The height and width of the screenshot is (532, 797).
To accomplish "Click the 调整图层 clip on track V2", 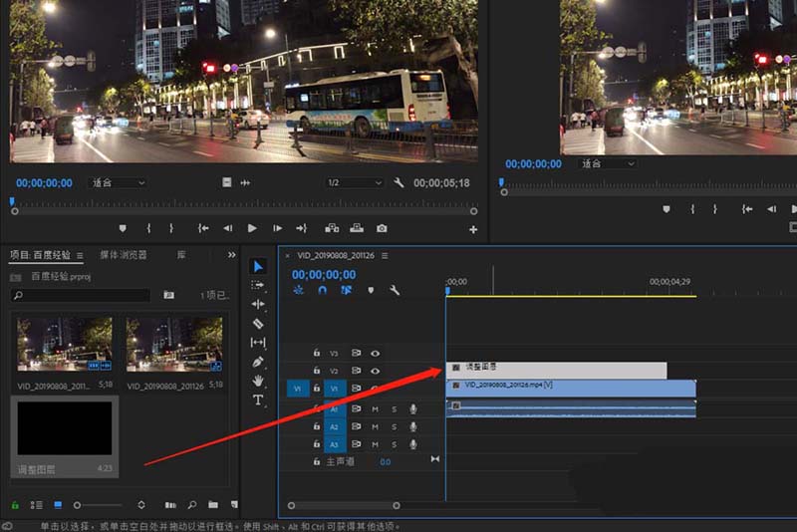I will pos(558,370).
